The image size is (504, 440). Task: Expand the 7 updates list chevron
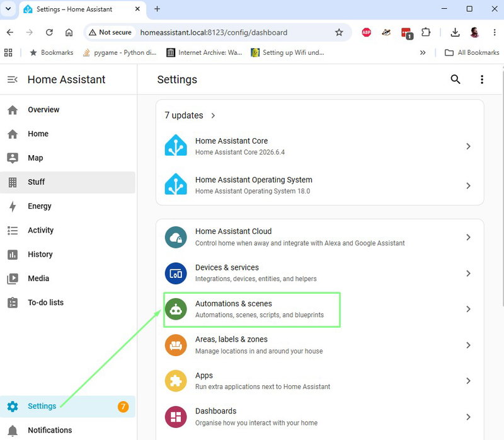point(213,115)
